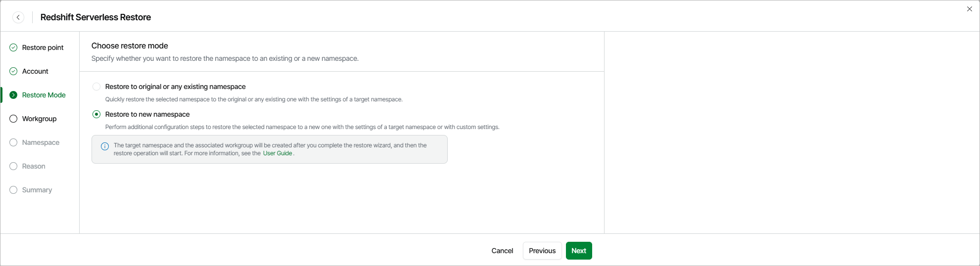
Task: Open the Restore point step
Action: point(43,47)
